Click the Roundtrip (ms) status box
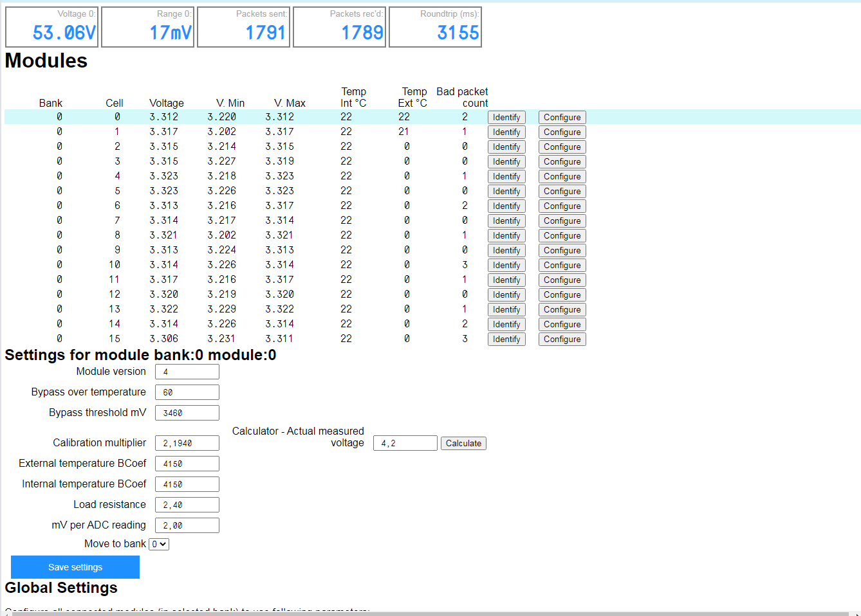 pos(435,27)
